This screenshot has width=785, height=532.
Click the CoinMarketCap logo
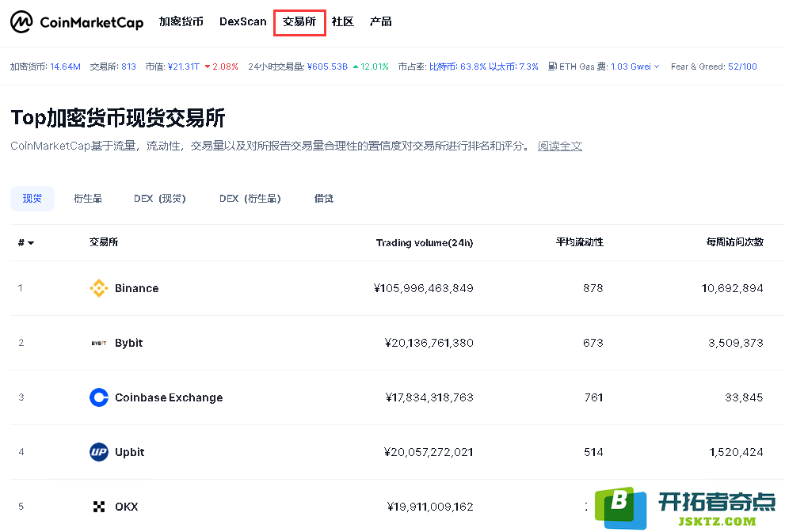[x=77, y=22]
